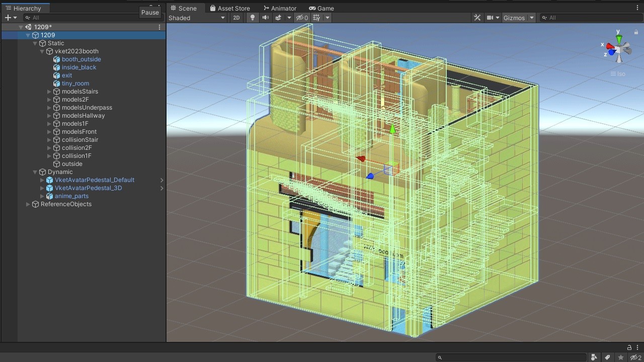644x362 pixels.
Task: Open the effects dropdown arrow beside layers icon
Action: 289,18
